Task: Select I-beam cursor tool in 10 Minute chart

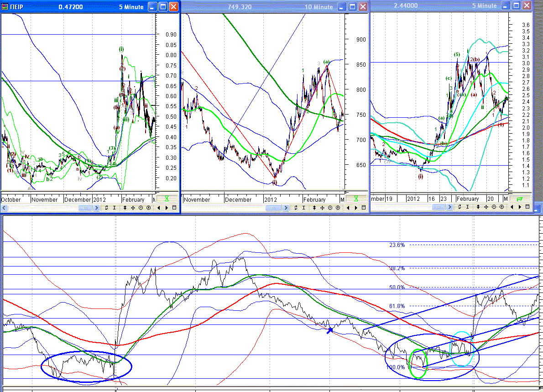Action: click(x=304, y=208)
